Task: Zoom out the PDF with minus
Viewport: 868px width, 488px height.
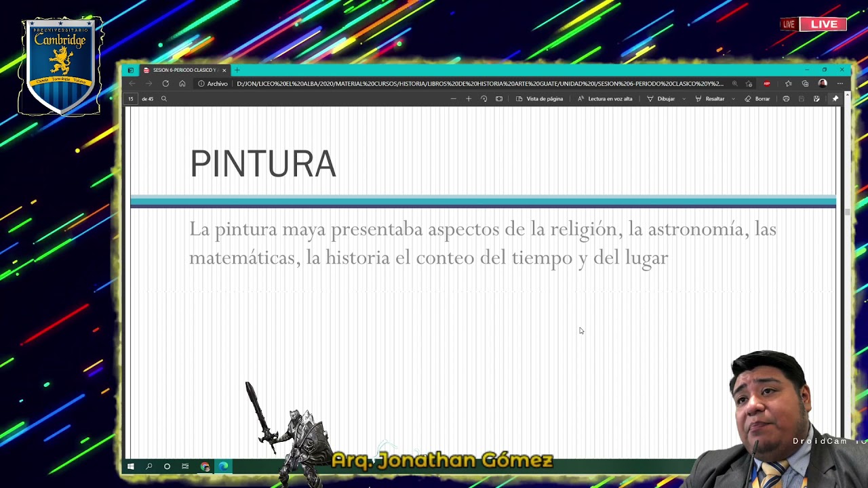Action: (x=453, y=99)
